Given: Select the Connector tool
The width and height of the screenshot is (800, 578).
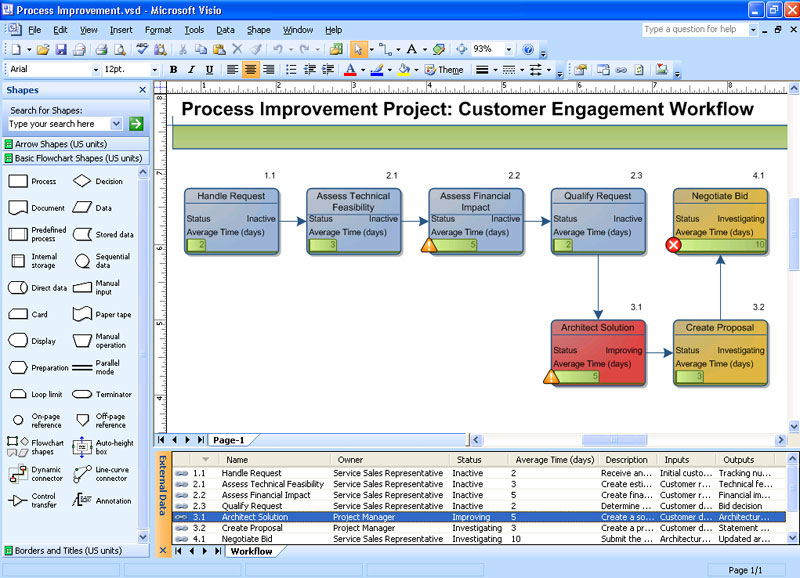Looking at the screenshot, I should 384,49.
